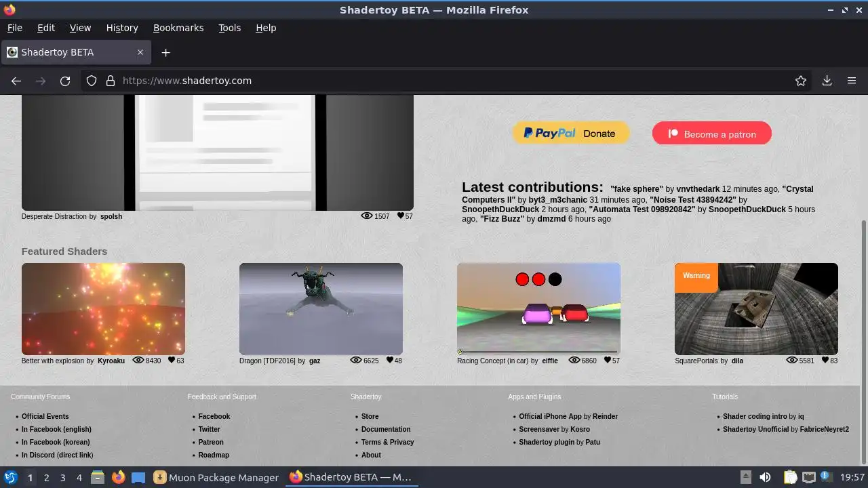The width and height of the screenshot is (868, 488).
Task: Switch to Muon Package Manager window
Action: pyautogui.click(x=216, y=477)
